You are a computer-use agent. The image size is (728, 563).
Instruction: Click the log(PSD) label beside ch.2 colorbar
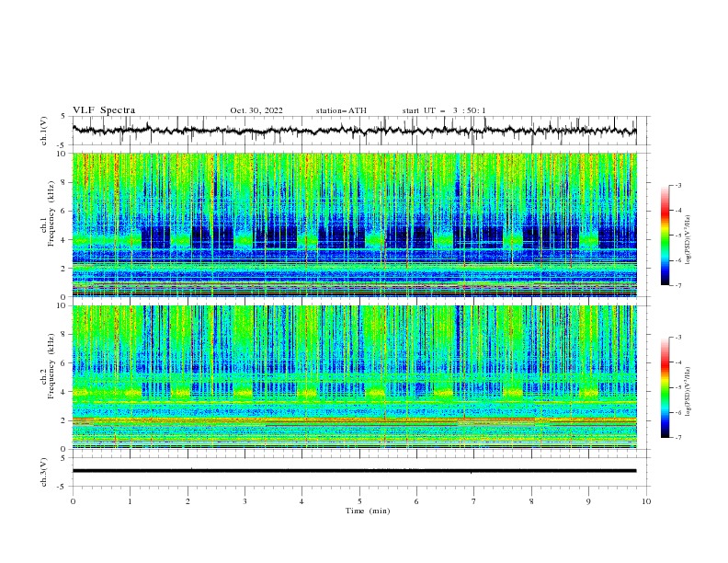(688, 392)
